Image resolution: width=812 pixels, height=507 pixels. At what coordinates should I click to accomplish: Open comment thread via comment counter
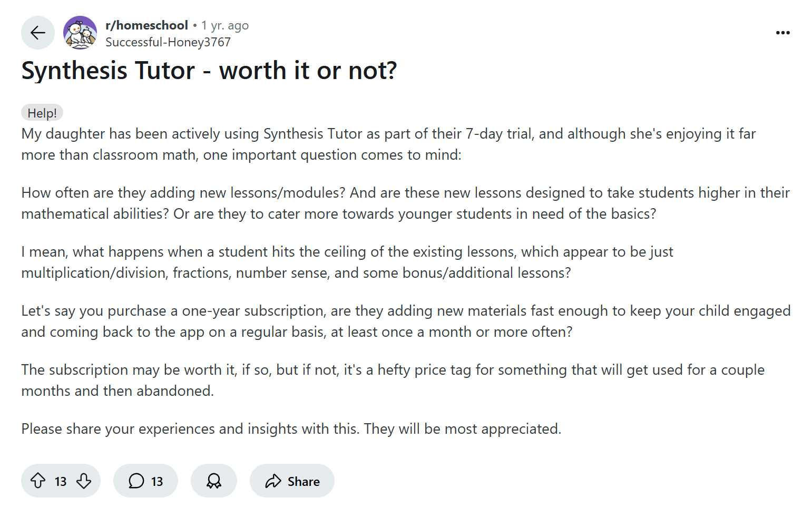tap(145, 481)
